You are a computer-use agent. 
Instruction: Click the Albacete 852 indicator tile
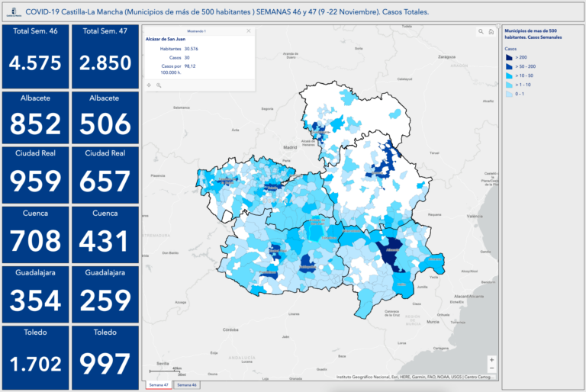tap(35, 116)
